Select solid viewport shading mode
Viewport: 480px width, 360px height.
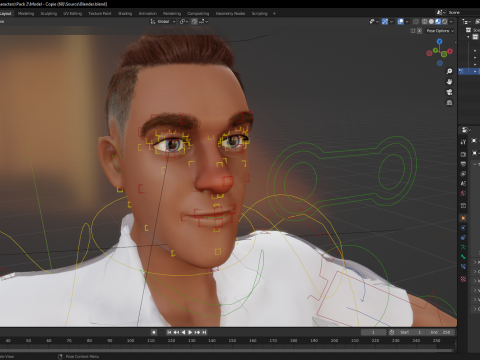pos(431,21)
